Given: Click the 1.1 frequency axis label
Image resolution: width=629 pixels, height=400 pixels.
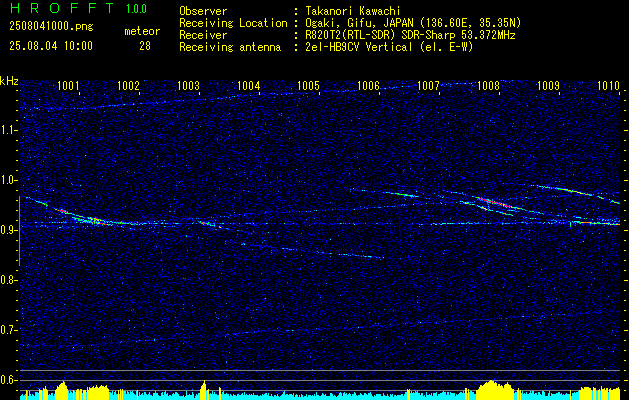Looking at the screenshot, I should click(x=9, y=130).
